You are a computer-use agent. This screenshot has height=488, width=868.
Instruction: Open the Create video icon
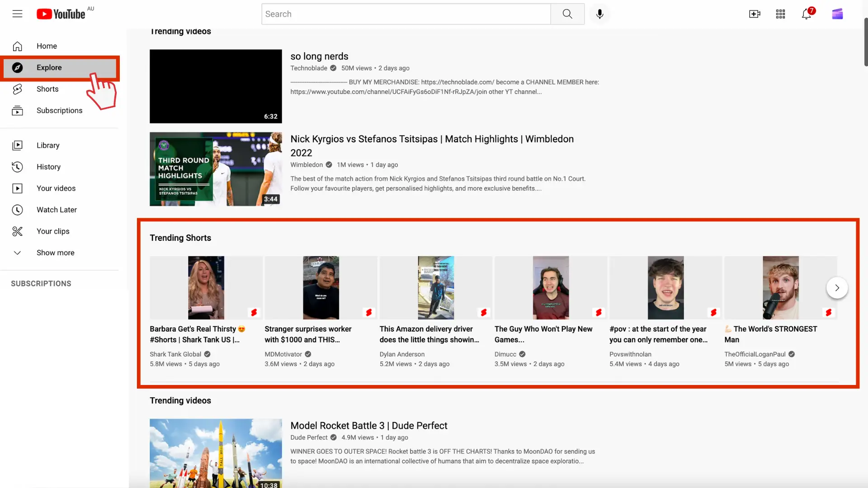pyautogui.click(x=755, y=14)
